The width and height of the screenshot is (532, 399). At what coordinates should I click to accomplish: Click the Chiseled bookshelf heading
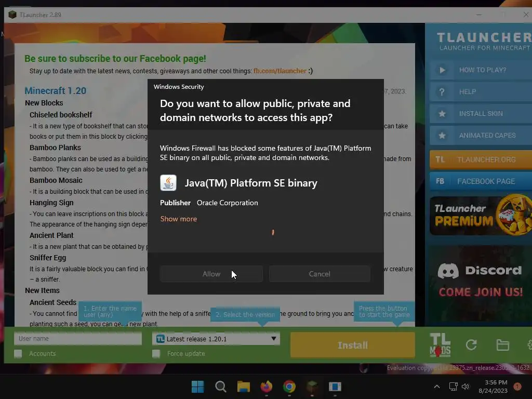point(61,115)
